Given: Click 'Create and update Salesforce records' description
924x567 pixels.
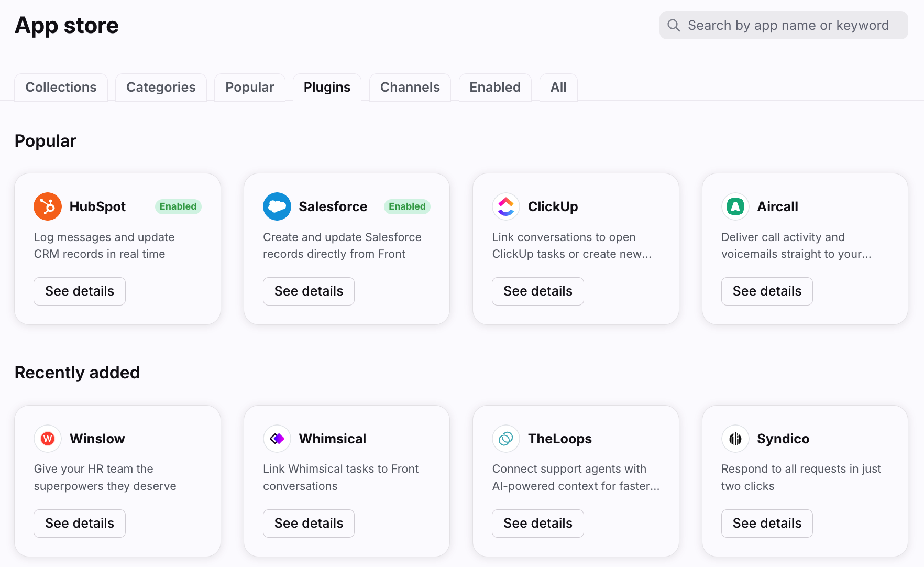Looking at the screenshot, I should tap(342, 245).
